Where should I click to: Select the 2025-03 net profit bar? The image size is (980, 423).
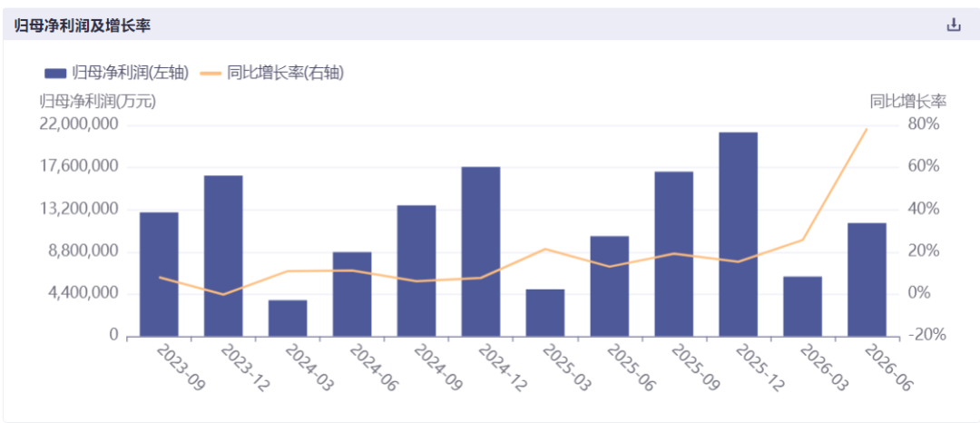tap(545, 313)
